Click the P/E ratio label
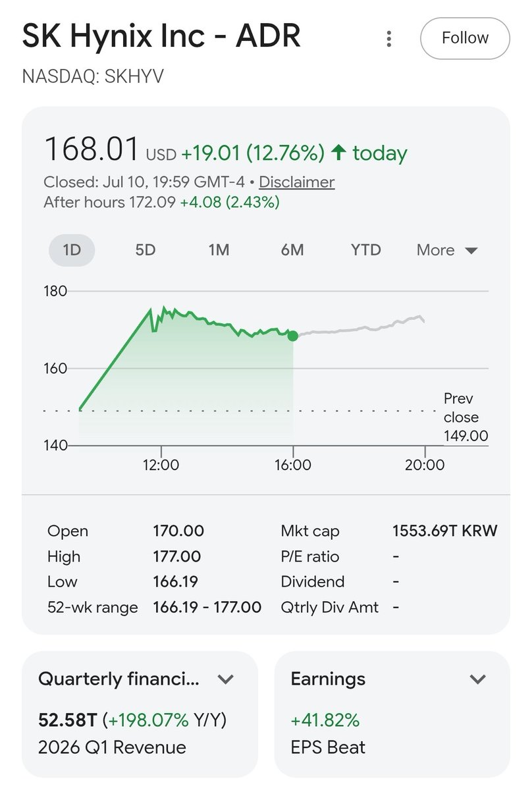Viewport: 532px width, 790px height. pos(310,556)
